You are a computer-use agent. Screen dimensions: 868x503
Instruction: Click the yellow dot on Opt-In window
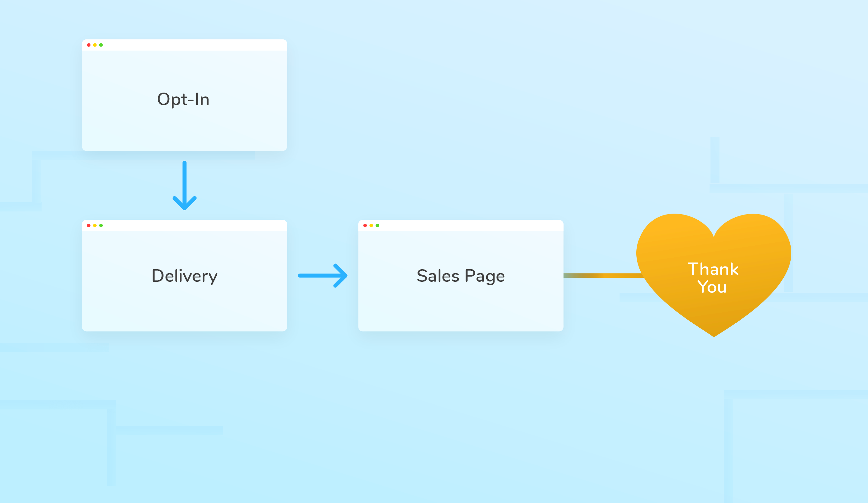point(95,45)
